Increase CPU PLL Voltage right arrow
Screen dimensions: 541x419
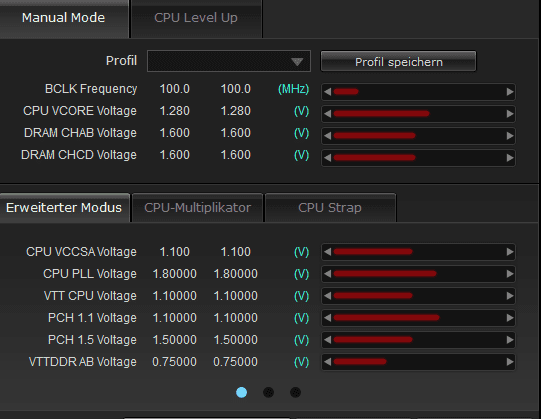pyautogui.click(x=510, y=274)
